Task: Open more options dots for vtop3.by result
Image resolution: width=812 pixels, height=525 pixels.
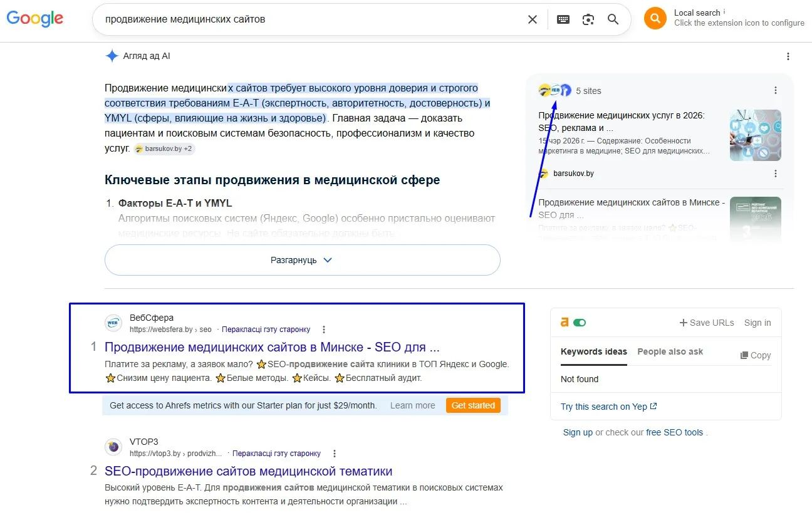Action: [x=335, y=454]
